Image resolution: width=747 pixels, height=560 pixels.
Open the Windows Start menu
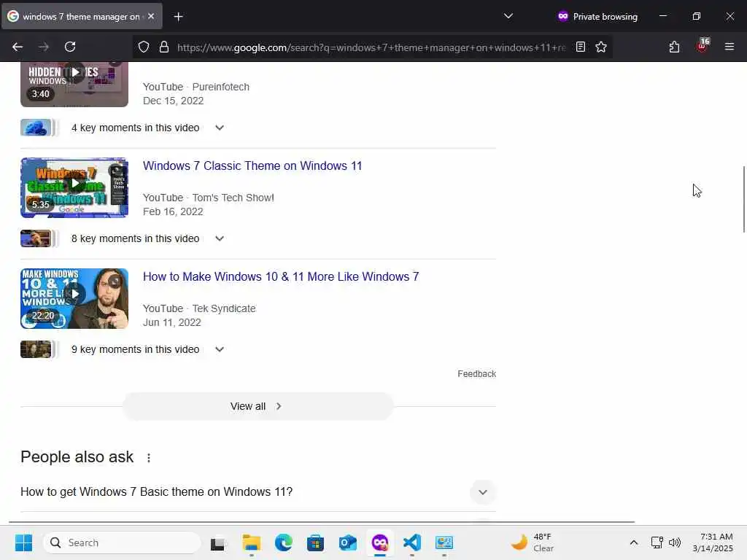(23, 542)
